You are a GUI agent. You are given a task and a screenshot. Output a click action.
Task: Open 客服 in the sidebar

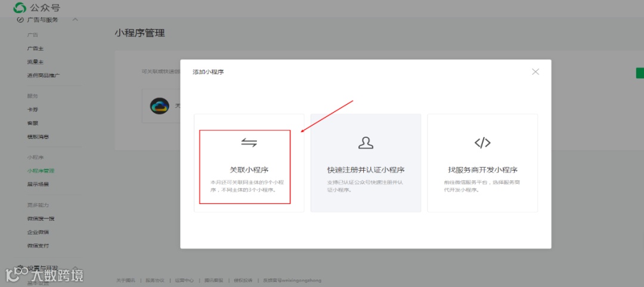click(32, 123)
